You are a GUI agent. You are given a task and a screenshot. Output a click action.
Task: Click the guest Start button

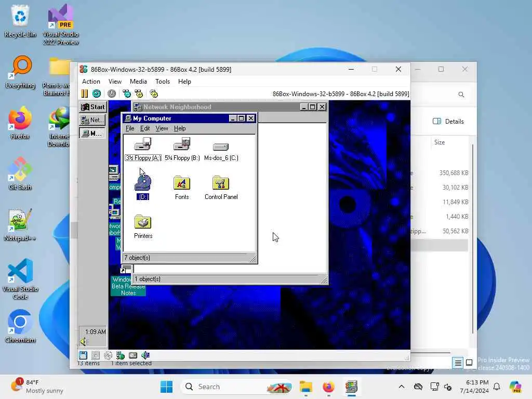[93, 107]
